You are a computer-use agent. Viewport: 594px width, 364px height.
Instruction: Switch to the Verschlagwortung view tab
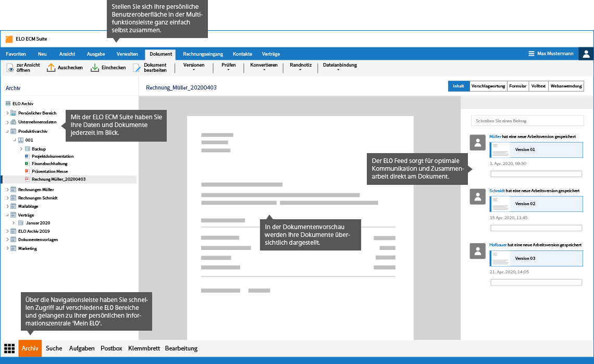488,86
